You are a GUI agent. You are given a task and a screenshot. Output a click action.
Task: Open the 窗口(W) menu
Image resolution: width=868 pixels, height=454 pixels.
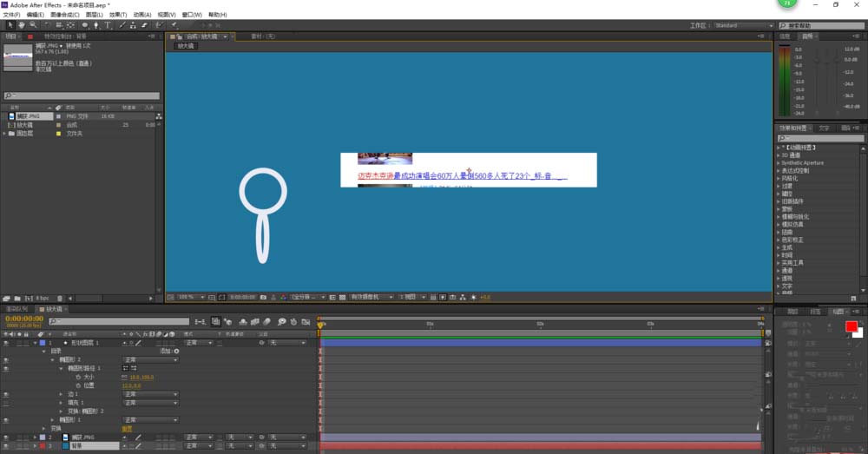pos(192,15)
